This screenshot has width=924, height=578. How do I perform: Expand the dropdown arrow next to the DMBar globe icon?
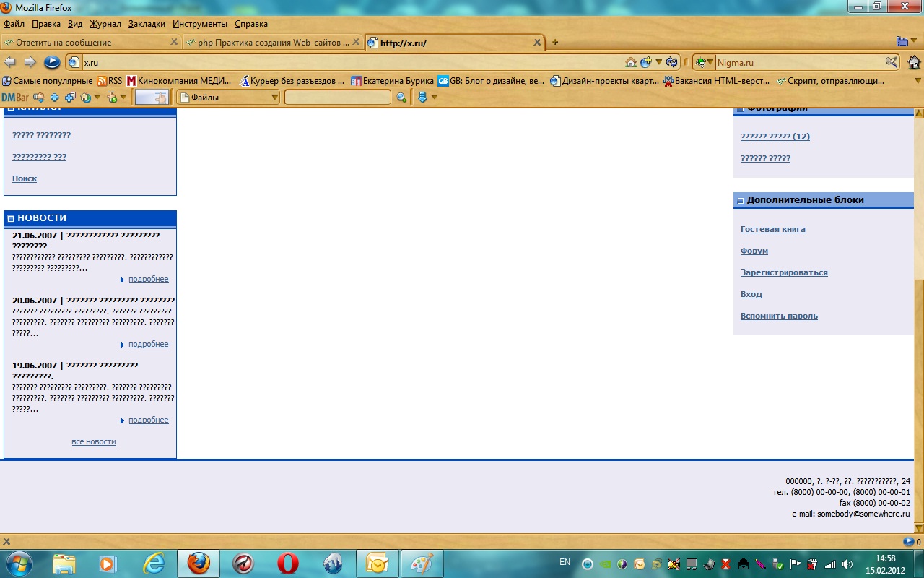[97, 98]
